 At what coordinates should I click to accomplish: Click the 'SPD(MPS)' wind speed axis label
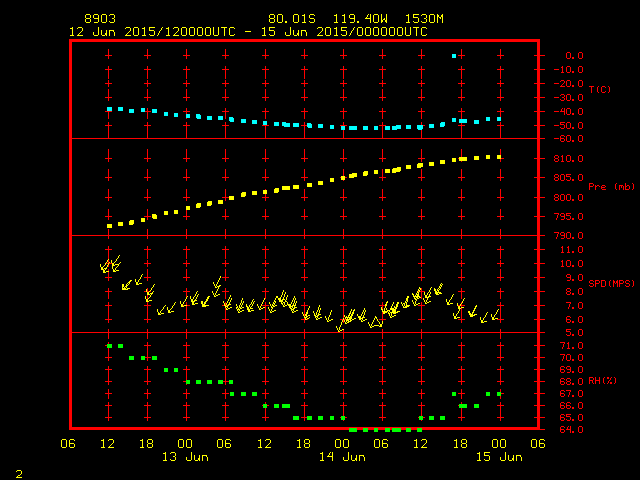pyautogui.click(x=611, y=283)
